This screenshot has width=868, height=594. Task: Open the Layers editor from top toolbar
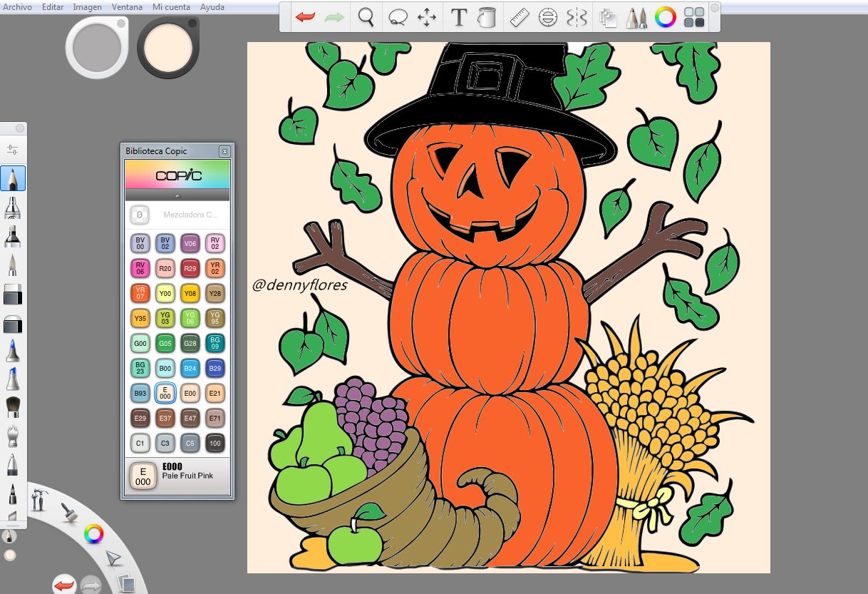point(608,18)
